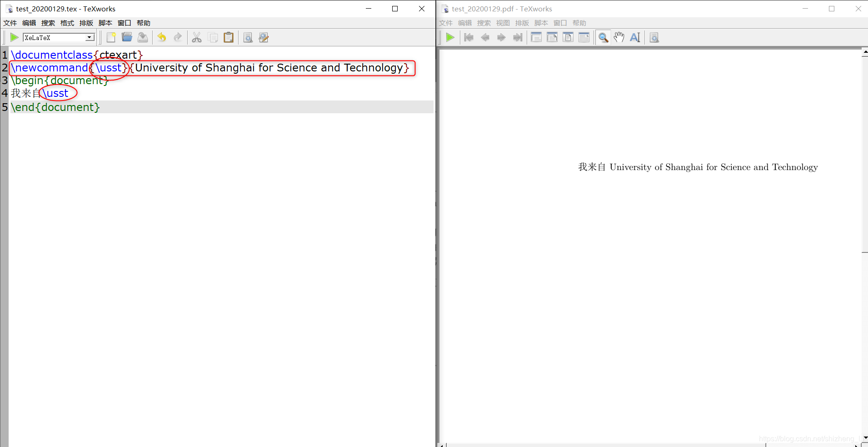Click \begin{document} on line 3

click(x=60, y=80)
